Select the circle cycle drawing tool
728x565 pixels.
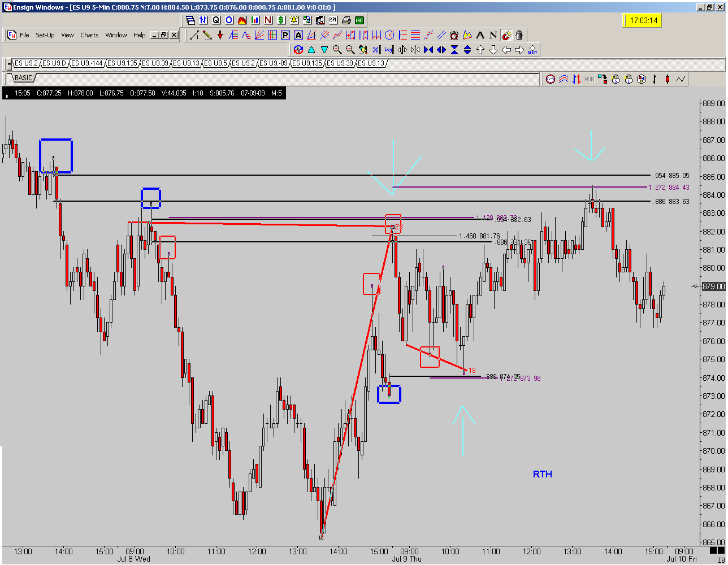click(389, 35)
